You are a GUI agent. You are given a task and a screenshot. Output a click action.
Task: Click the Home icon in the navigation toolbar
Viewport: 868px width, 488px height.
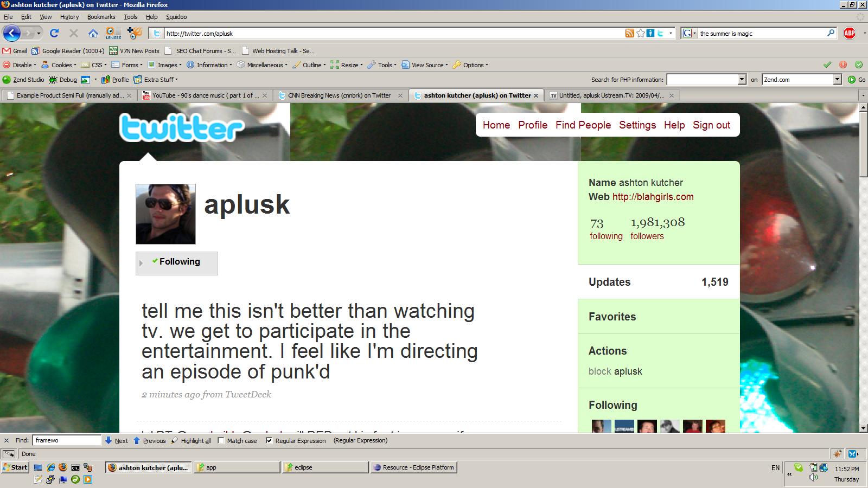(93, 33)
